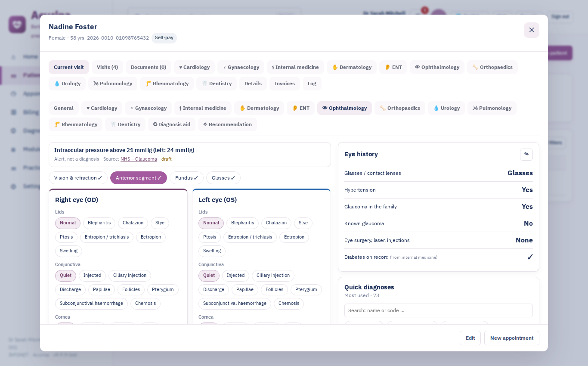588x366 pixels.
Task: Mark Subconjunctival haemorrhage on the right eye
Action: [91, 304]
